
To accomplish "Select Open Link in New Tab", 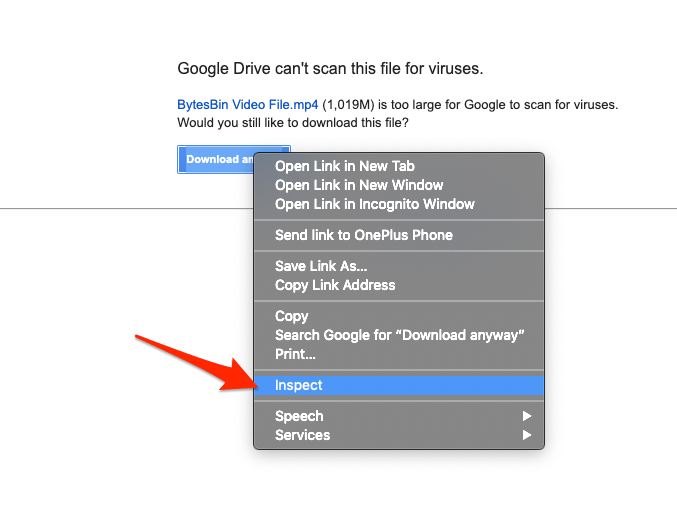I will 399,166.
